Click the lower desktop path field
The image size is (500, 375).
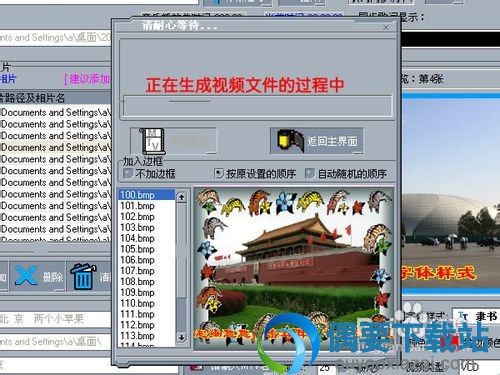[55, 342]
